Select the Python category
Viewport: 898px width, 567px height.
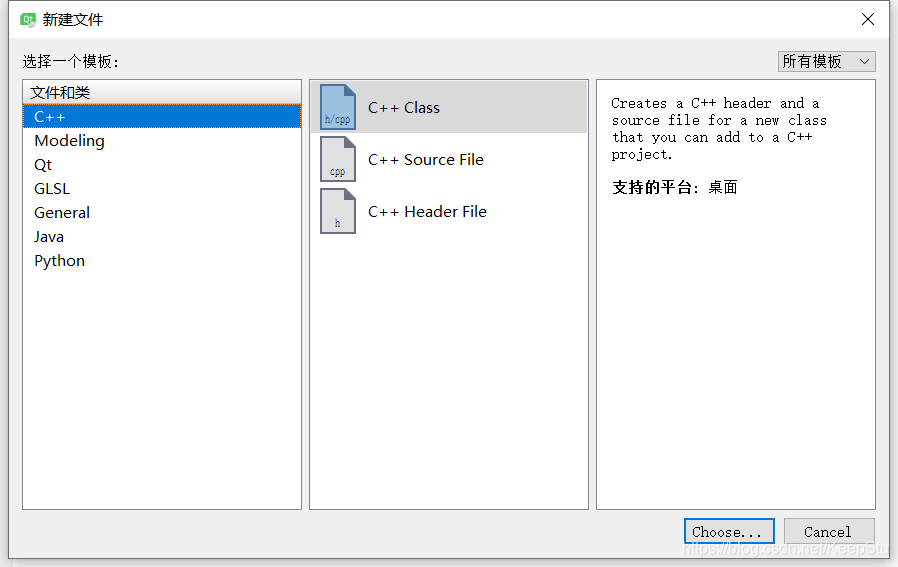(162, 261)
